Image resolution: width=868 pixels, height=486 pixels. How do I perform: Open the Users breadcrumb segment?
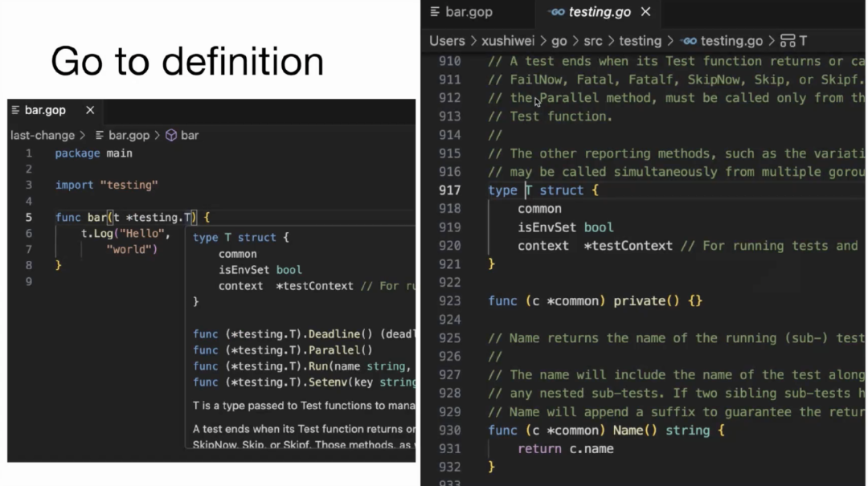click(x=447, y=41)
